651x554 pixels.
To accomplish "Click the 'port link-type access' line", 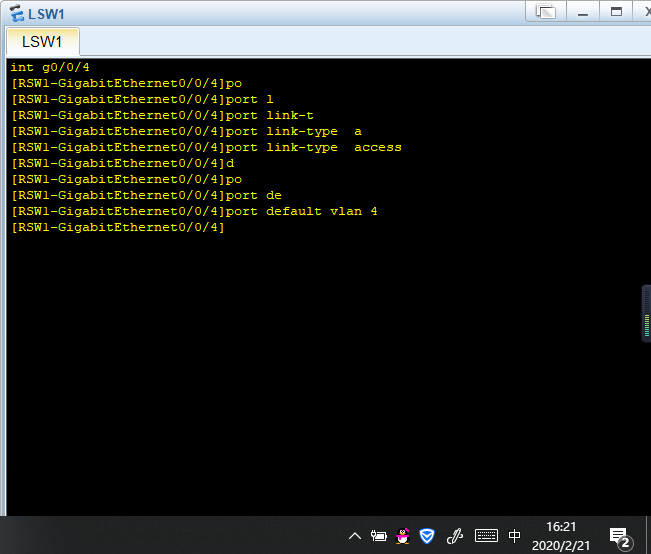I will 206,147.
